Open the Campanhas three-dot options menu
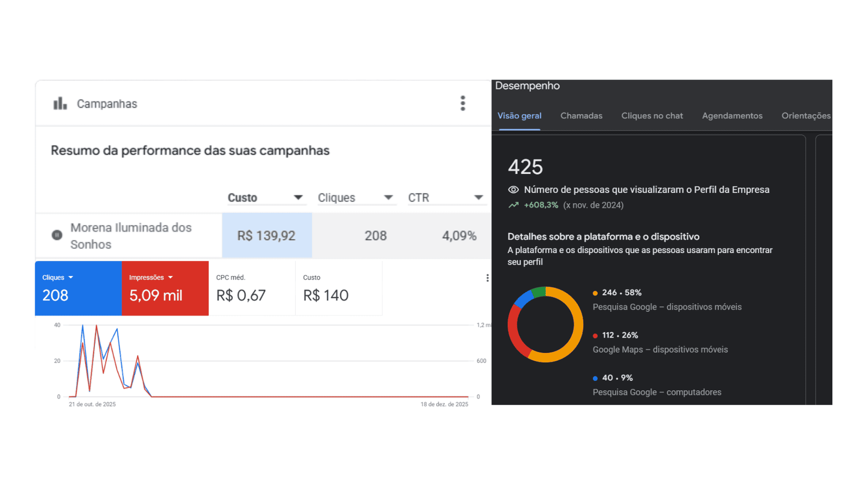 (463, 103)
